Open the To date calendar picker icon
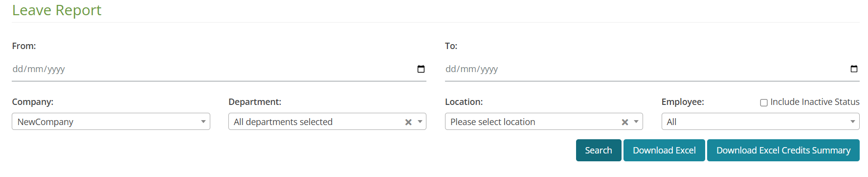 [x=854, y=69]
